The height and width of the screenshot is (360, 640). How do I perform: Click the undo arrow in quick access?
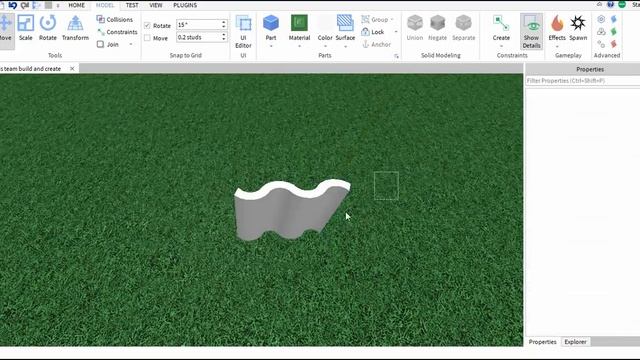pos(13,5)
